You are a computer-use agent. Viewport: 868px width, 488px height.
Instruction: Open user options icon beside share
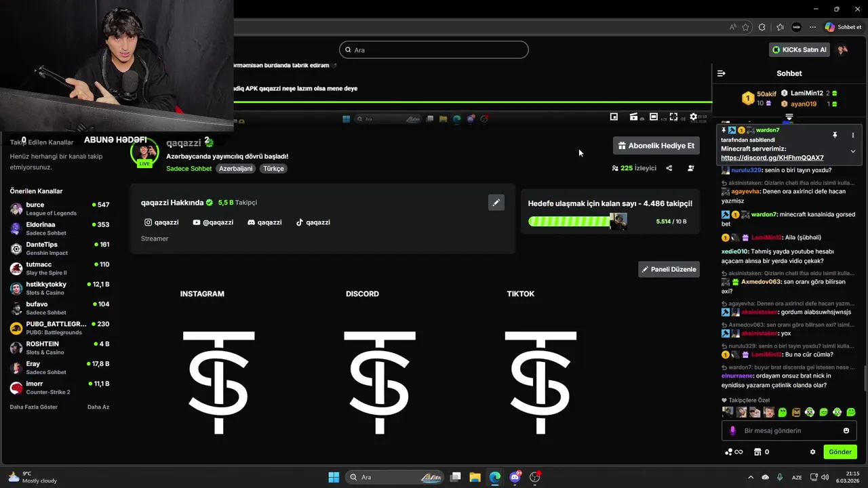pyautogui.click(x=691, y=168)
